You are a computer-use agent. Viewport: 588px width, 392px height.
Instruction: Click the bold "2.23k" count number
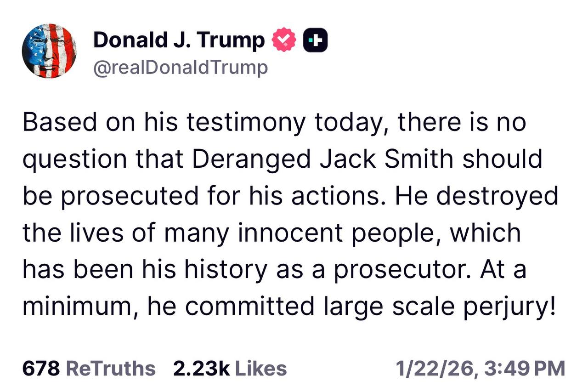click(201, 368)
